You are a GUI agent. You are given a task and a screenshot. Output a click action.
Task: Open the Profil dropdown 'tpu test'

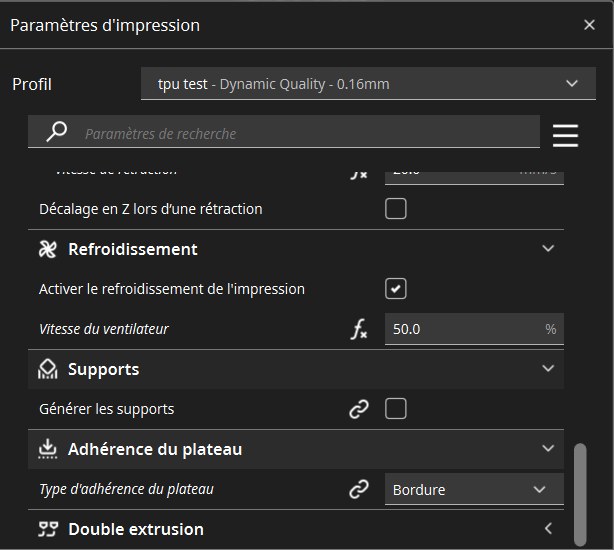click(x=368, y=84)
